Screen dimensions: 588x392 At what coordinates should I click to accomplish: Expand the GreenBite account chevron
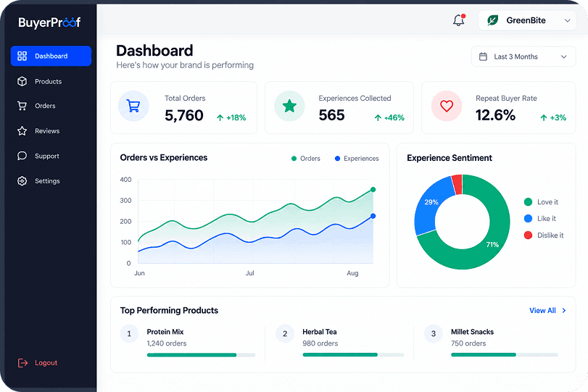coord(568,20)
